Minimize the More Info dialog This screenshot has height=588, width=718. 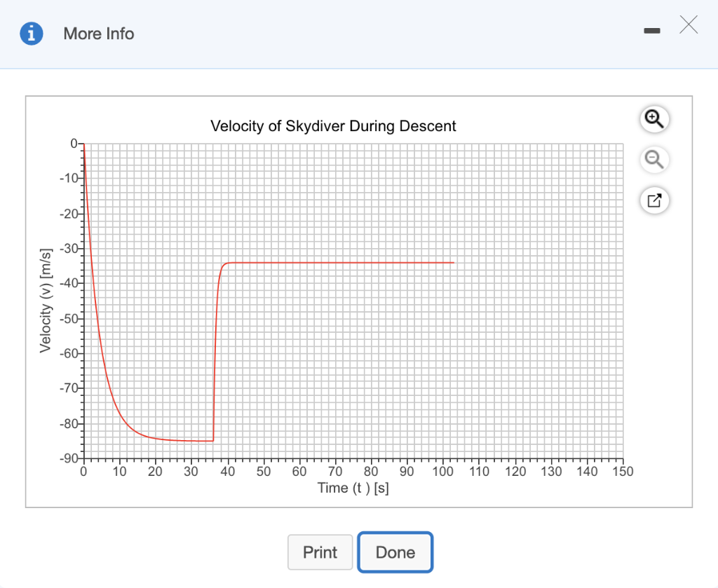[651, 31]
